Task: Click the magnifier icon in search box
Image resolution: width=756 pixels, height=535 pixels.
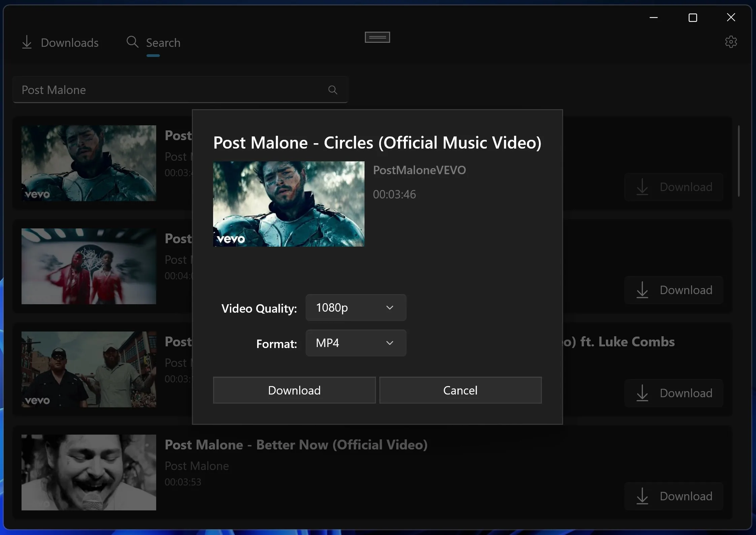Action: click(333, 90)
